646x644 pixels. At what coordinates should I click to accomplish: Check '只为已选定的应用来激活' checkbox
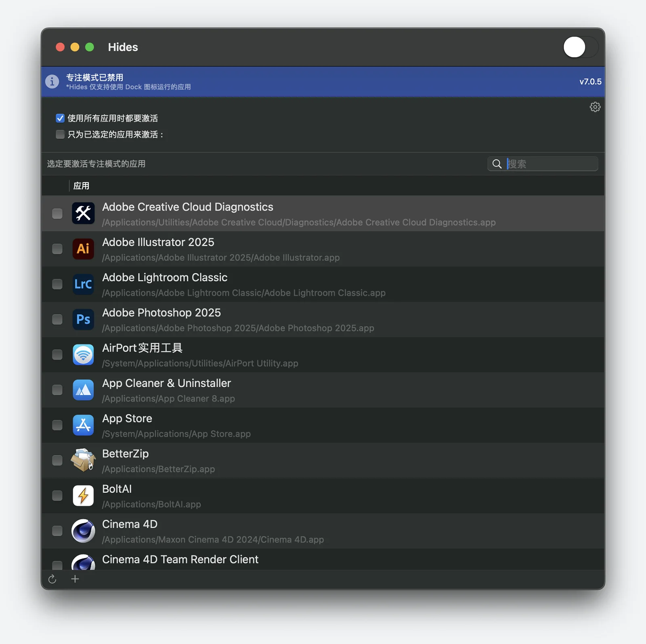[60, 134]
